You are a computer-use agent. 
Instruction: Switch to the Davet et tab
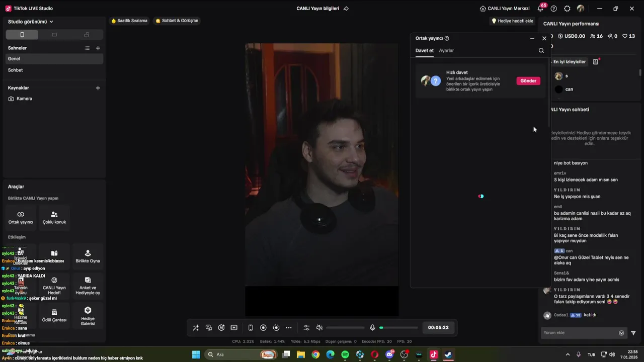(424, 51)
